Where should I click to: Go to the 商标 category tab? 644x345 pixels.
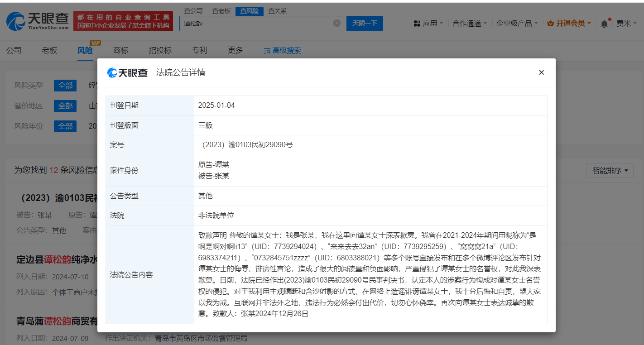121,50
